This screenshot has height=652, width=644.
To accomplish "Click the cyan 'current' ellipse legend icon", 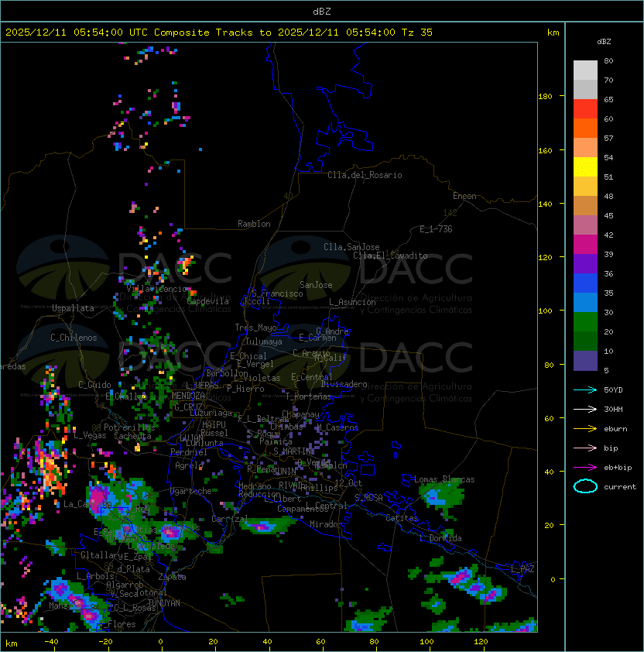I will [x=585, y=486].
